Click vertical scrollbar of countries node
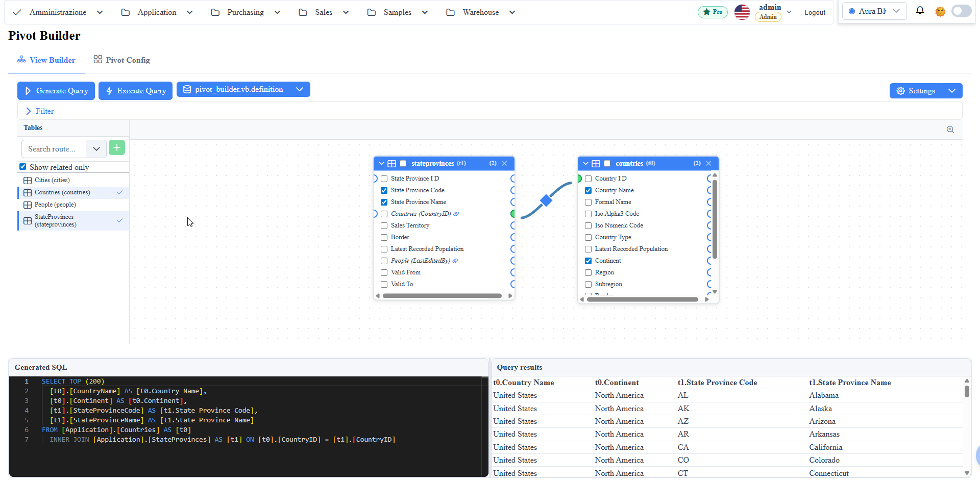The image size is (980, 482). 715,219
